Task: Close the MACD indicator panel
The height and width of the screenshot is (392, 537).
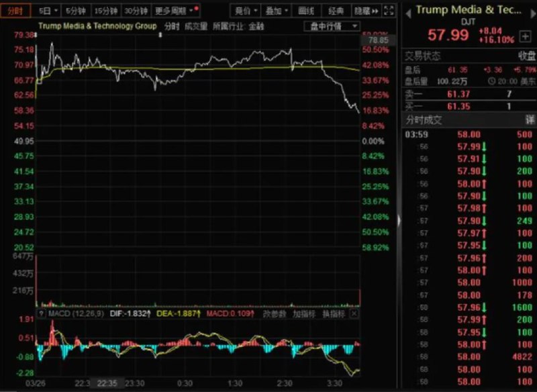Action: 354,313
